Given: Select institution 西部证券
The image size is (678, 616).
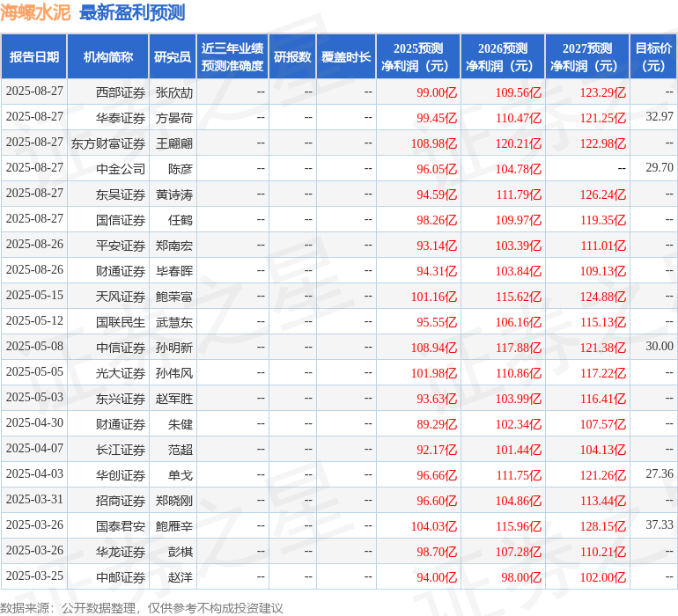Looking at the screenshot, I should click(x=121, y=92).
